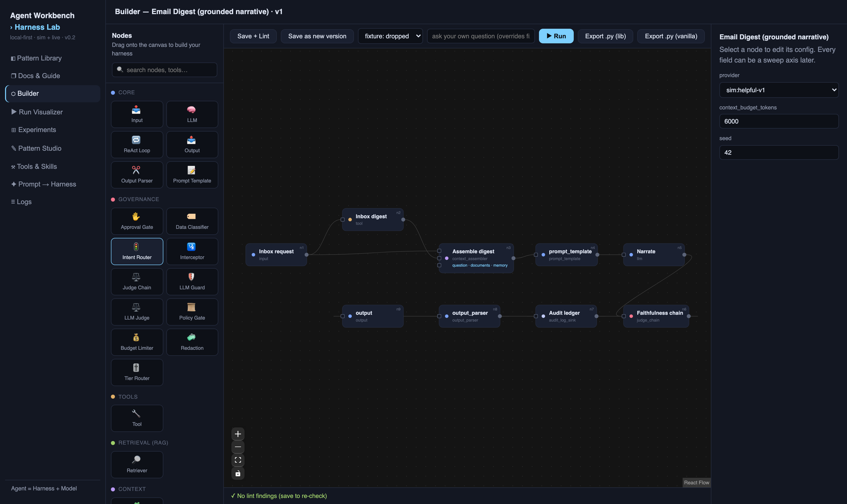
Task: Select the LLM Guard shield node
Action: (x=192, y=281)
